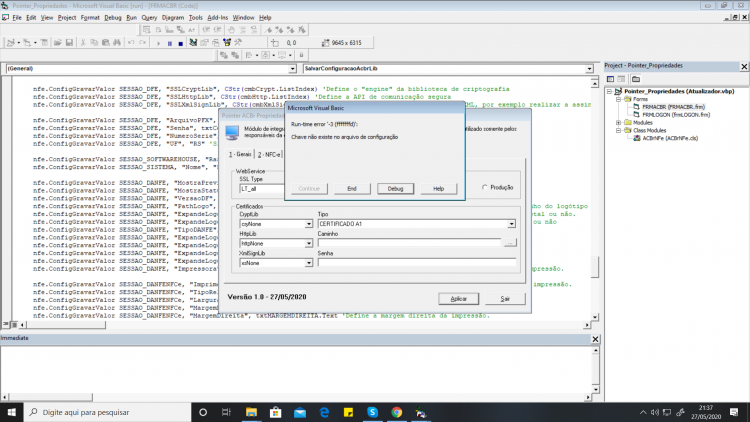Expand the Modules folder node
This screenshot has height=422, width=750.
[618, 122]
